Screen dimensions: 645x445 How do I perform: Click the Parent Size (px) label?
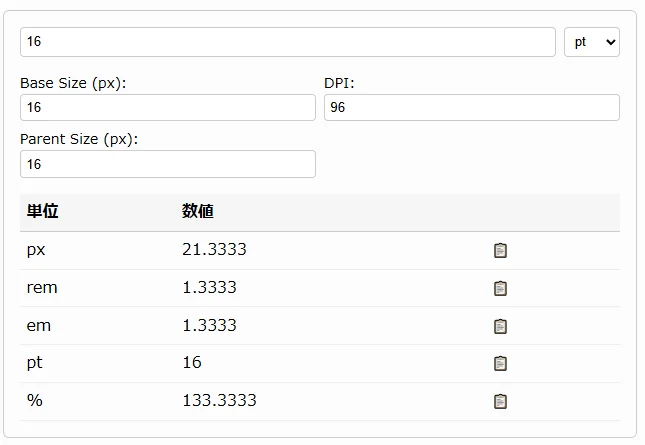click(79, 139)
